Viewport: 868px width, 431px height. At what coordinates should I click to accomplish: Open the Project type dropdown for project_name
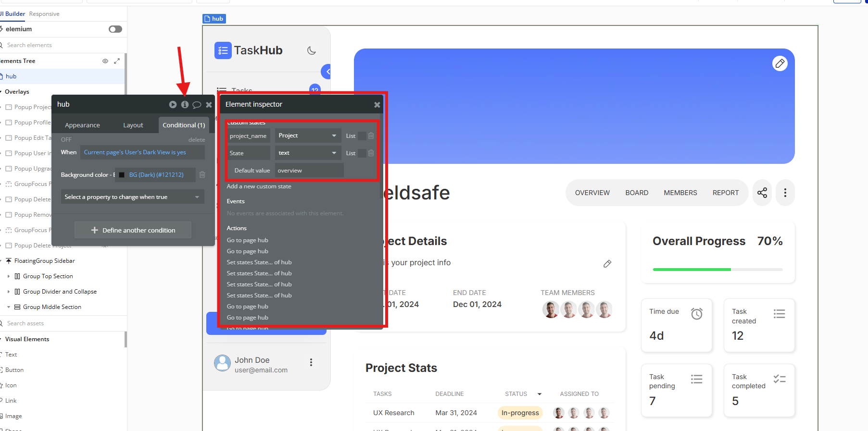(x=307, y=135)
